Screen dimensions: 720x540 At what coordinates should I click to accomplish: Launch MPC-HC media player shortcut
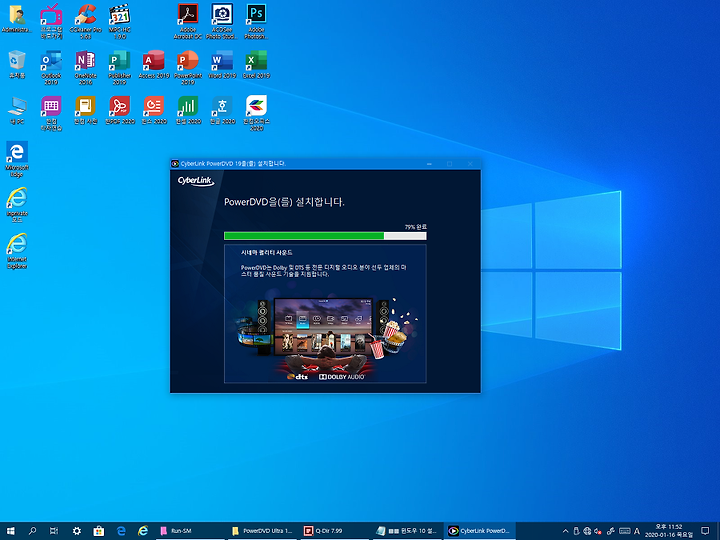tap(119, 21)
